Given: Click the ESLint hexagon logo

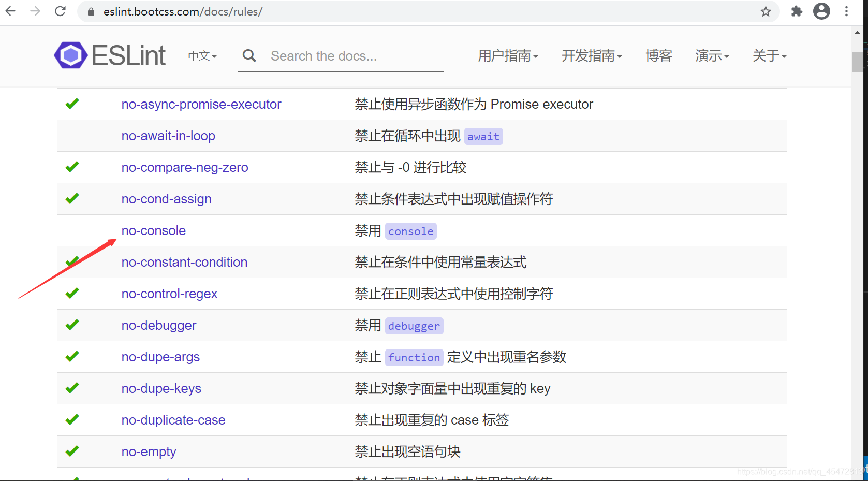Looking at the screenshot, I should (71, 55).
